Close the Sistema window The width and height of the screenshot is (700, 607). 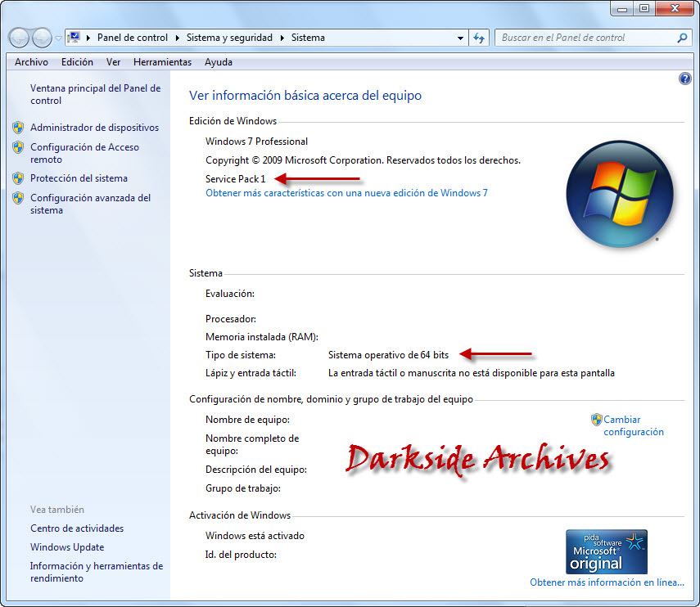coord(675,8)
